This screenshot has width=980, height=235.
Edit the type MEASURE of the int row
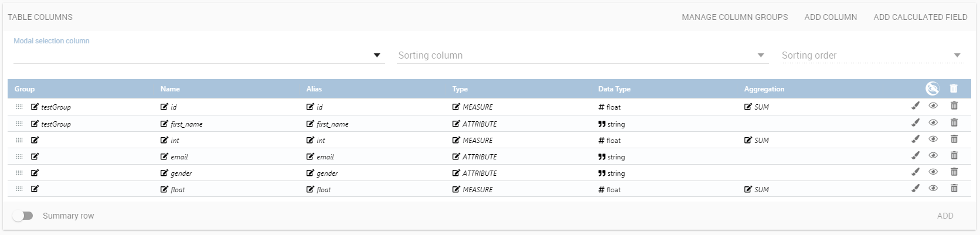456,140
